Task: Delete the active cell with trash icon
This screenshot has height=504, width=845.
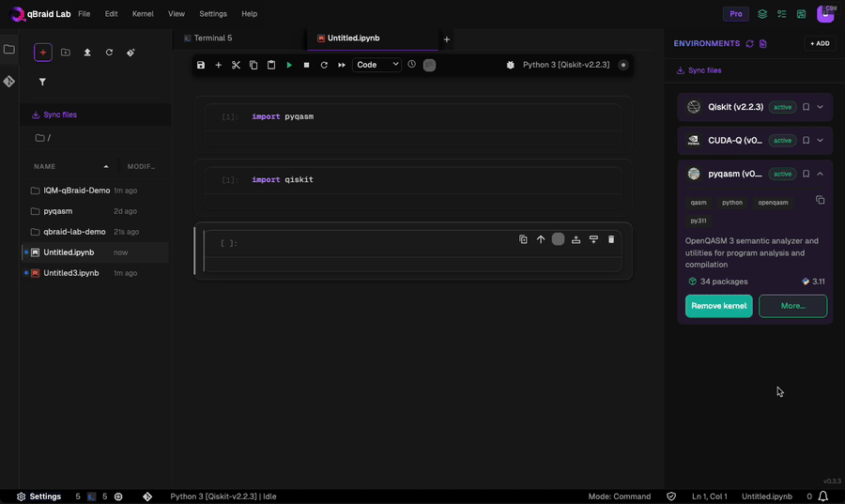Action: tap(611, 239)
